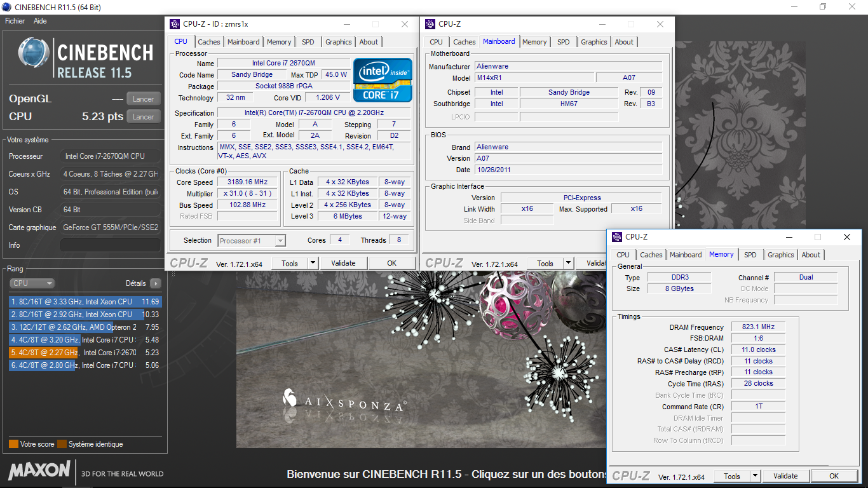
Task: Open Memory tab in CPU-Z Mainboard window
Action: pyautogui.click(x=534, y=42)
